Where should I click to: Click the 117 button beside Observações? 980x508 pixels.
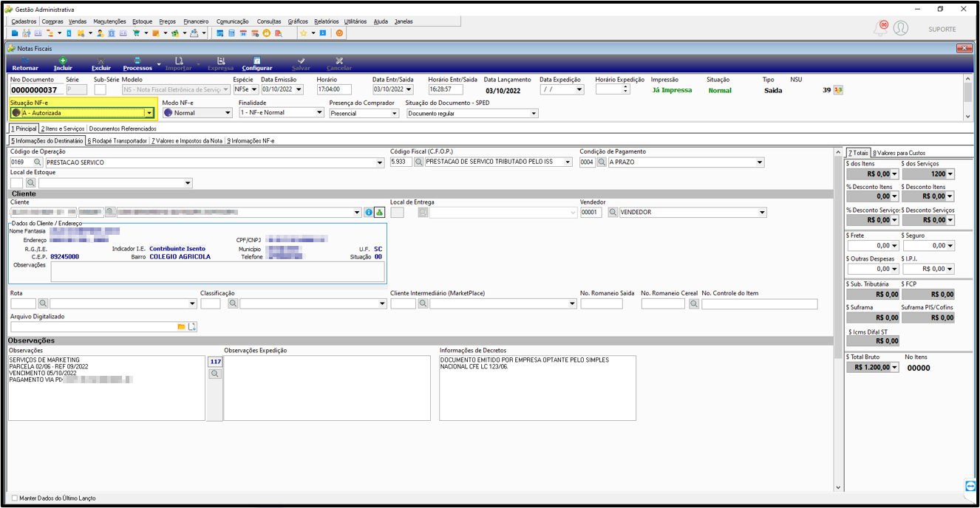point(215,362)
